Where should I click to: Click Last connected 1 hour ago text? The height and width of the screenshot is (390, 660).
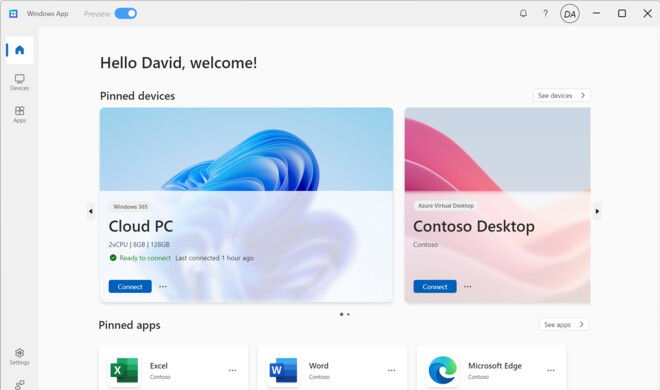click(215, 258)
